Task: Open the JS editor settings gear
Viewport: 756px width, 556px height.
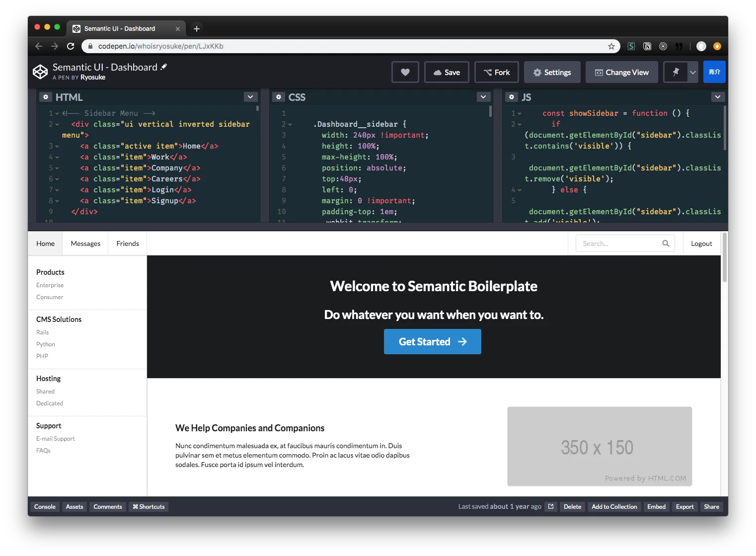Action: click(x=512, y=96)
